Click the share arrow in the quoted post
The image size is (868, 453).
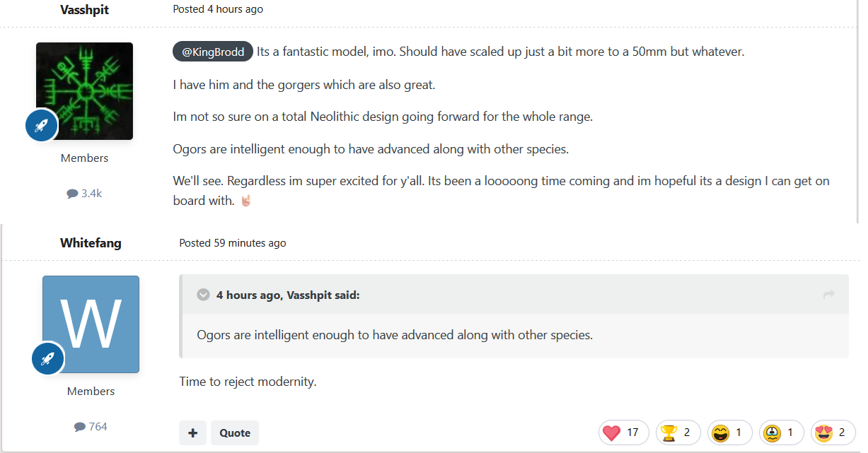point(829,295)
